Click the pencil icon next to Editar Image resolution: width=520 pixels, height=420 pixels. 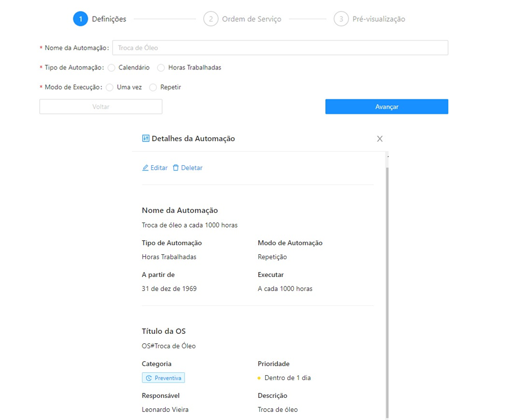pos(145,168)
